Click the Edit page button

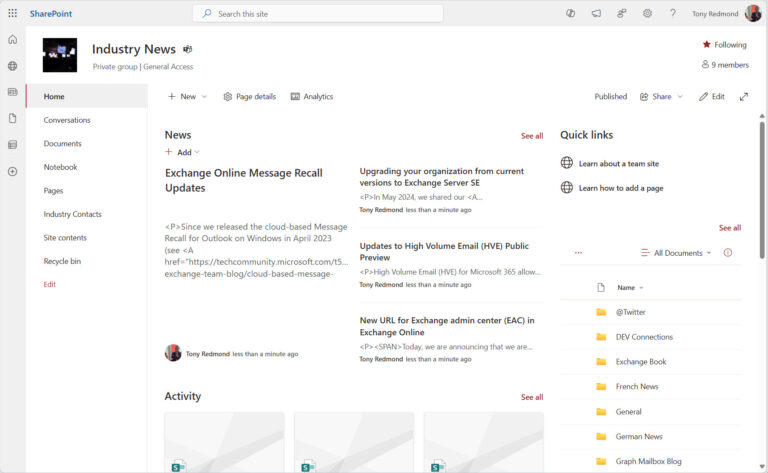[x=712, y=97]
